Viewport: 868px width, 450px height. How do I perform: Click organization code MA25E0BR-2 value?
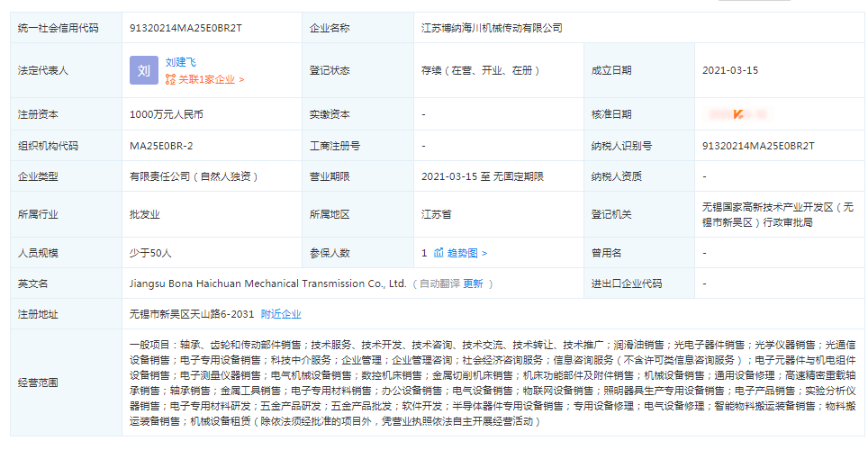[x=161, y=145]
